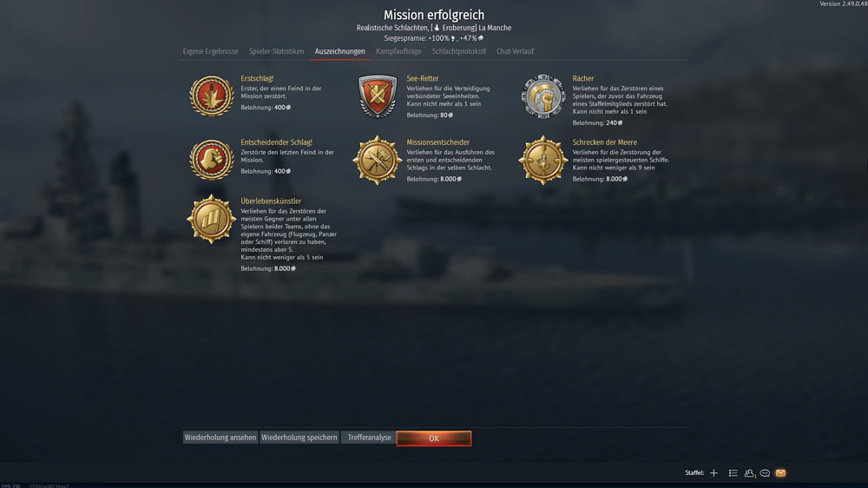Confirm with the red OK button

(434, 439)
